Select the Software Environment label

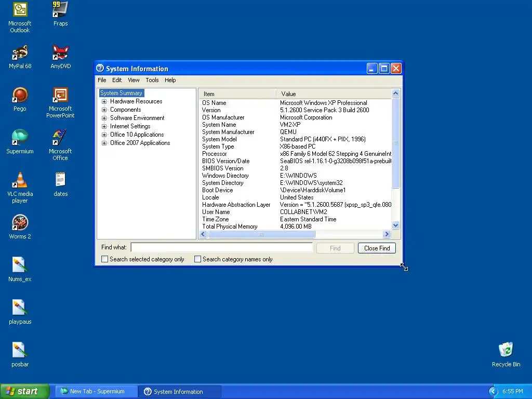click(137, 118)
